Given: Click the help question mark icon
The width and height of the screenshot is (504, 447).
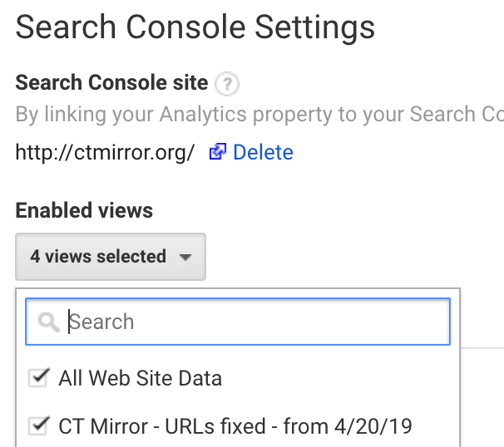Looking at the screenshot, I should tap(227, 84).
